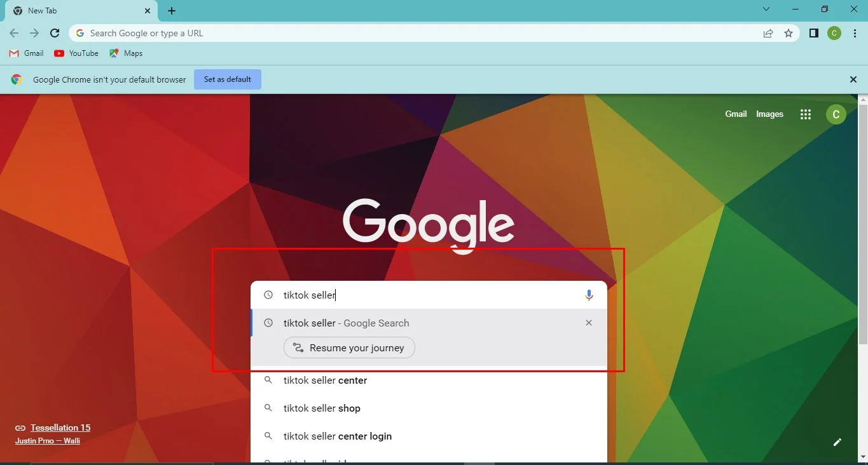Choose the tiktok seller center login suggestion

tap(429, 436)
